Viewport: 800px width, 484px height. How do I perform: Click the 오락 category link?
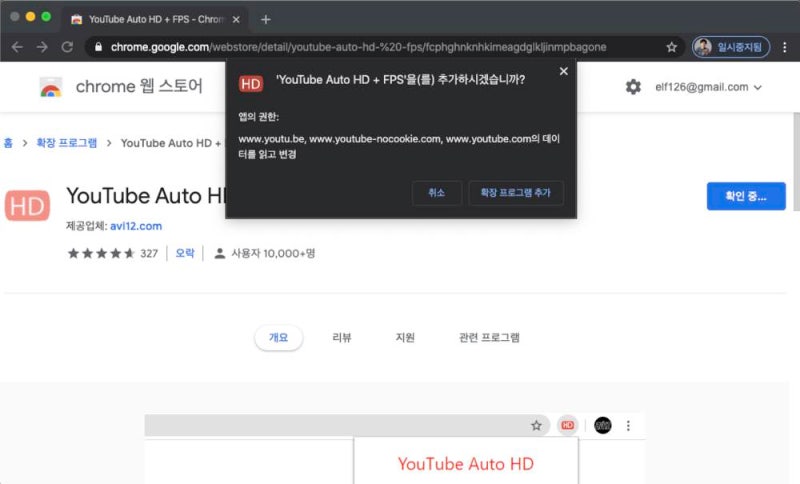pyautogui.click(x=185, y=253)
